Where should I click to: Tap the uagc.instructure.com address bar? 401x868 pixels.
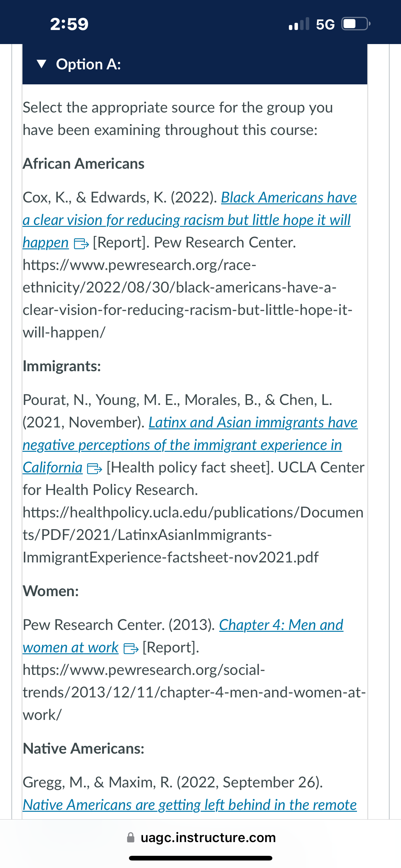point(201,837)
